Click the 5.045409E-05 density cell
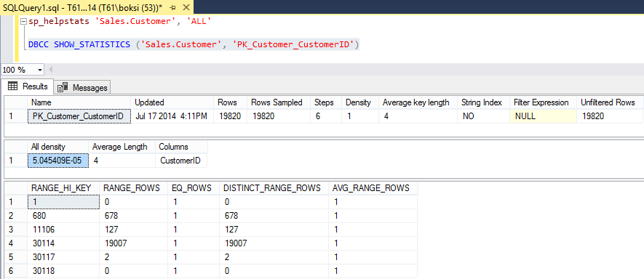 point(58,161)
